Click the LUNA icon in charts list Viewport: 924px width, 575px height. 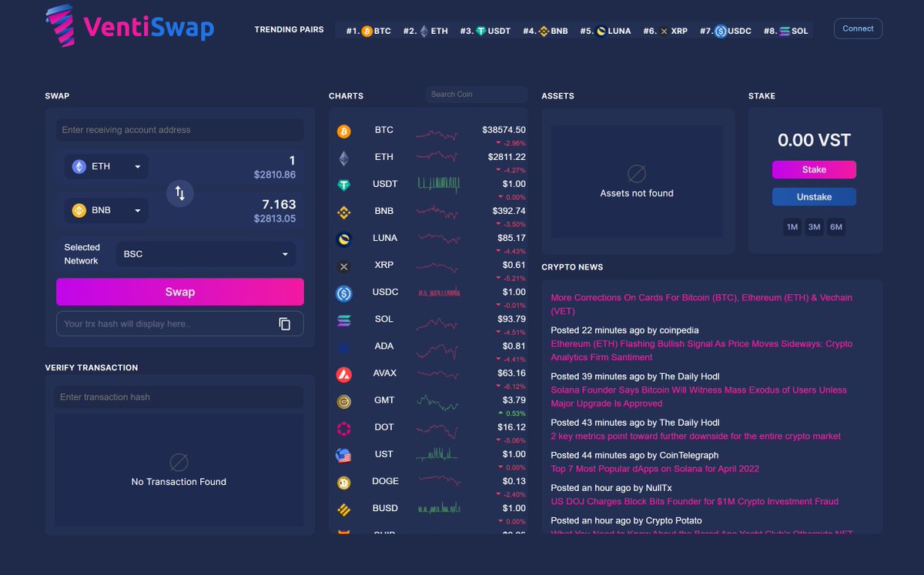pyautogui.click(x=343, y=239)
